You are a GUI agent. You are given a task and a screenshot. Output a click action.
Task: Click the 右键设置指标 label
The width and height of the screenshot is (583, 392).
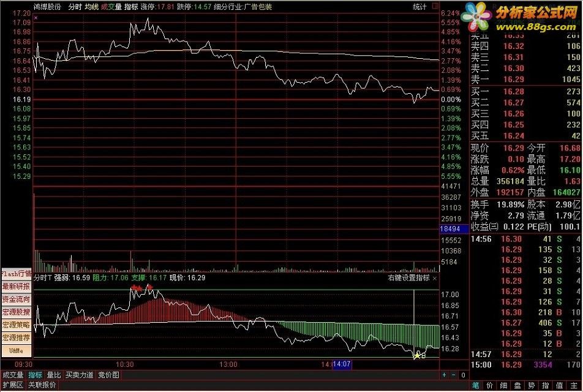pyautogui.click(x=408, y=277)
